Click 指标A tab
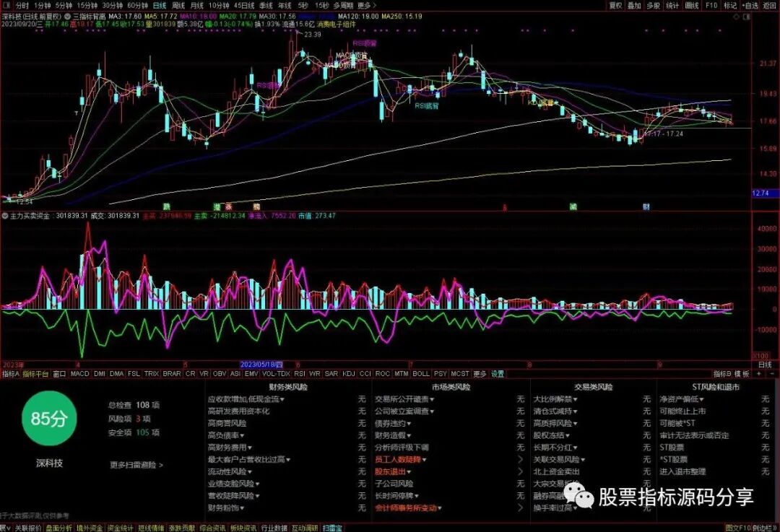Viewport: 780px width, 532px height. pyautogui.click(x=11, y=373)
